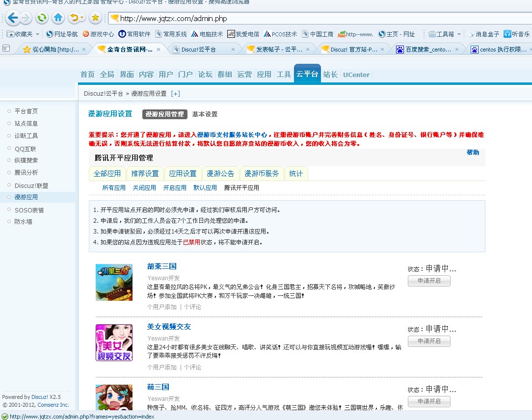Screen dimensions: 532x420
Task: Click the 帮助 help link
Action: 473,152
